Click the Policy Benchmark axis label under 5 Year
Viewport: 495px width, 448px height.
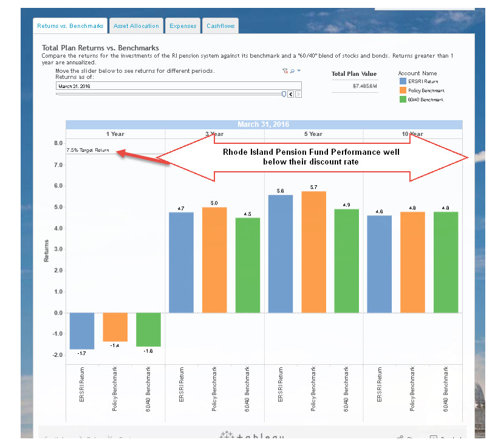point(313,389)
